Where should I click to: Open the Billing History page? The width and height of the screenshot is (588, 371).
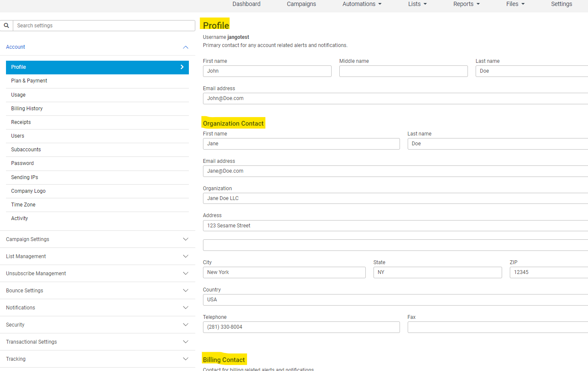tap(27, 109)
